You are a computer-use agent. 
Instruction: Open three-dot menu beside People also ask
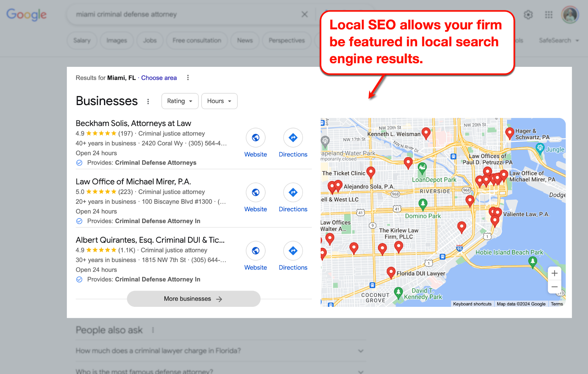coord(153,330)
